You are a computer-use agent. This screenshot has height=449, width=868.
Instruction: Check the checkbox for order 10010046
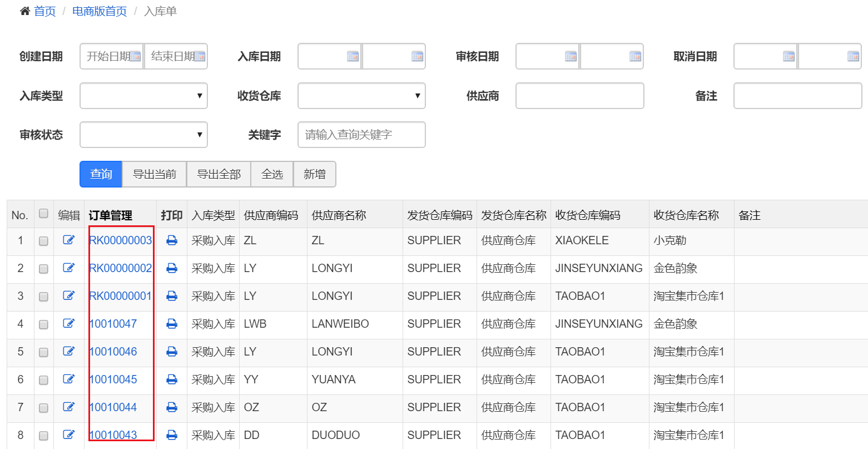[43, 352]
